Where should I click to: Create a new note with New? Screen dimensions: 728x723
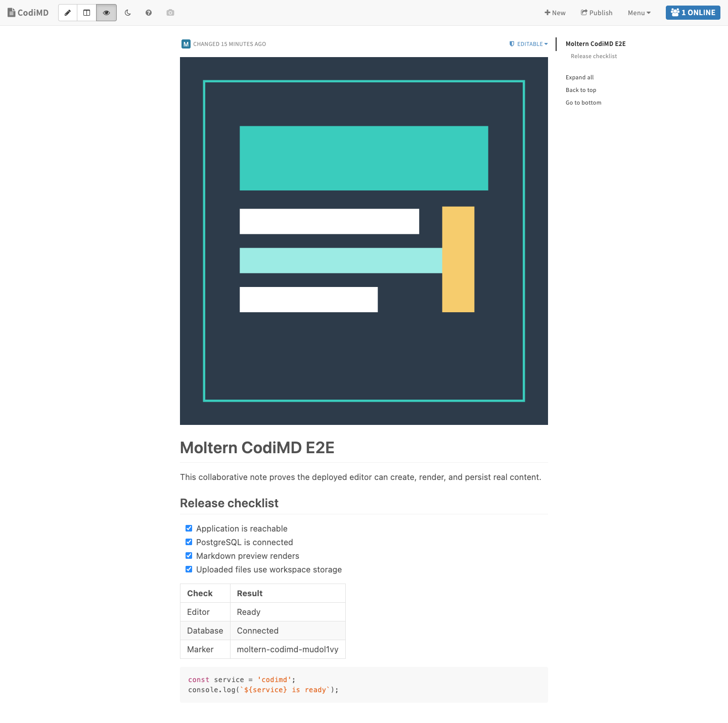[x=555, y=13]
